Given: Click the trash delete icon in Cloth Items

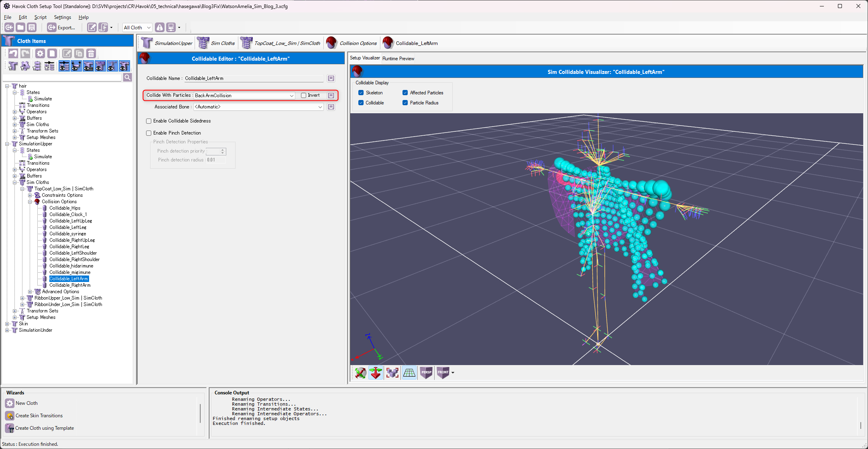Looking at the screenshot, I should [91, 53].
